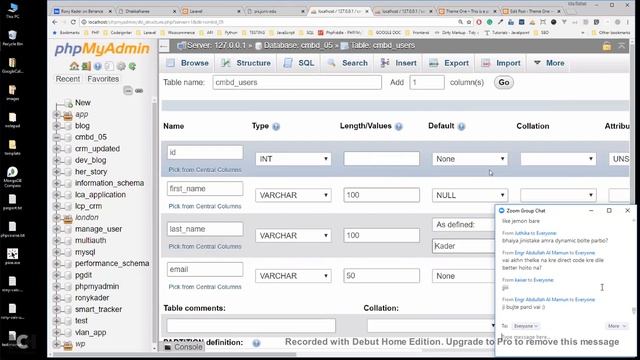Open MongoDB Compass desktop icon
This screenshot has height=360, width=640.
point(12,177)
